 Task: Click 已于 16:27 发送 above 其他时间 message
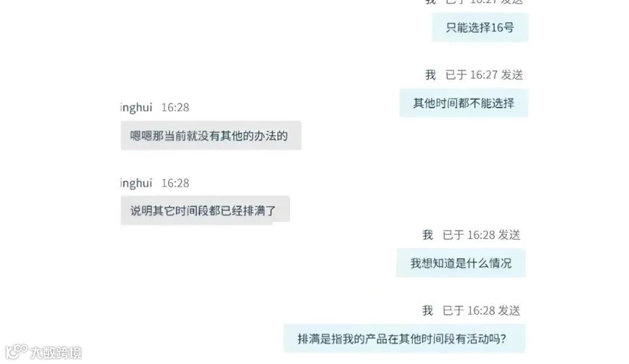[x=484, y=75]
